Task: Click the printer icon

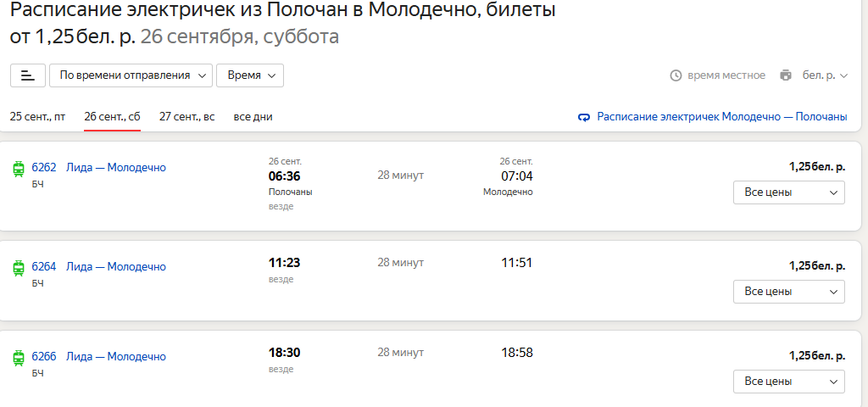Action: tap(786, 75)
